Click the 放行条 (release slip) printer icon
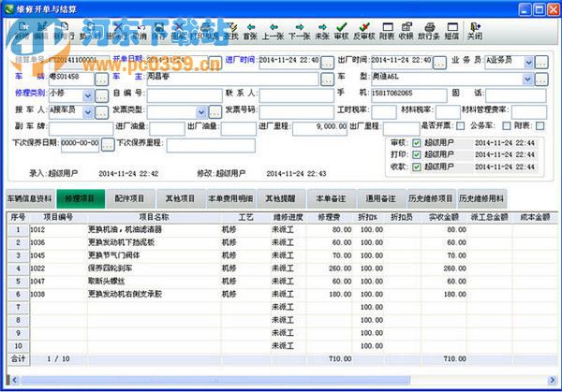The image size is (562, 392). pos(429,31)
